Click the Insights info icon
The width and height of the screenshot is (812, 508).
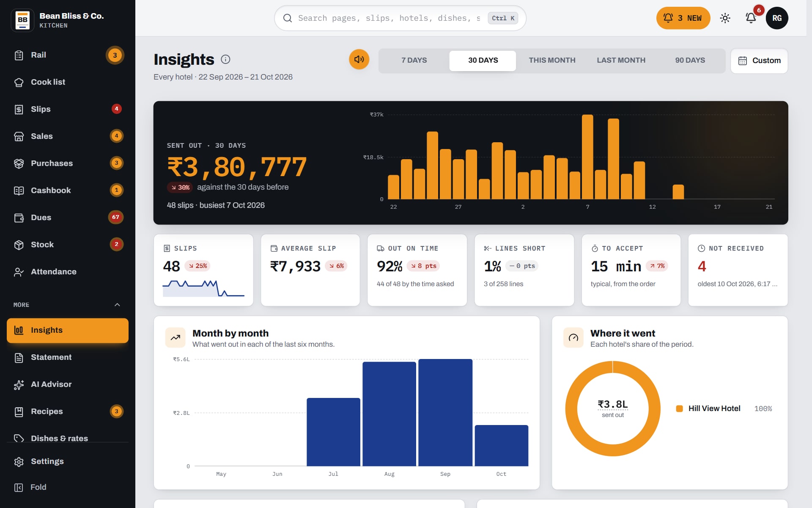[225, 59]
